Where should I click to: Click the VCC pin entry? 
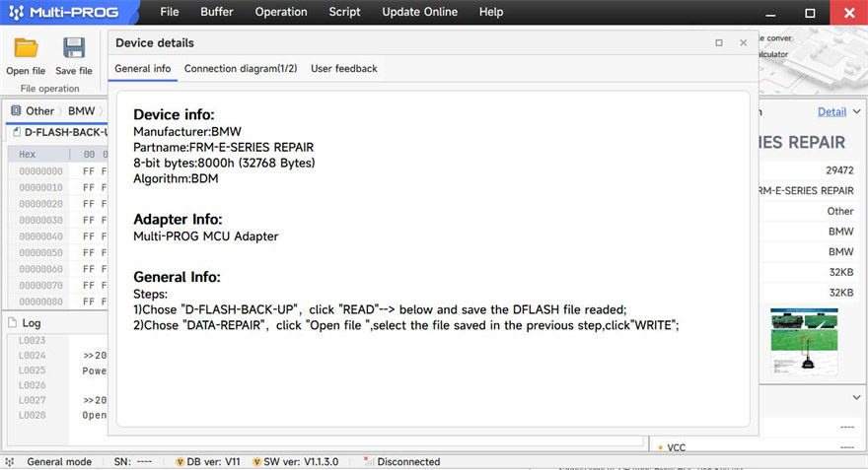pyautogui.click(x=676, y=447)
